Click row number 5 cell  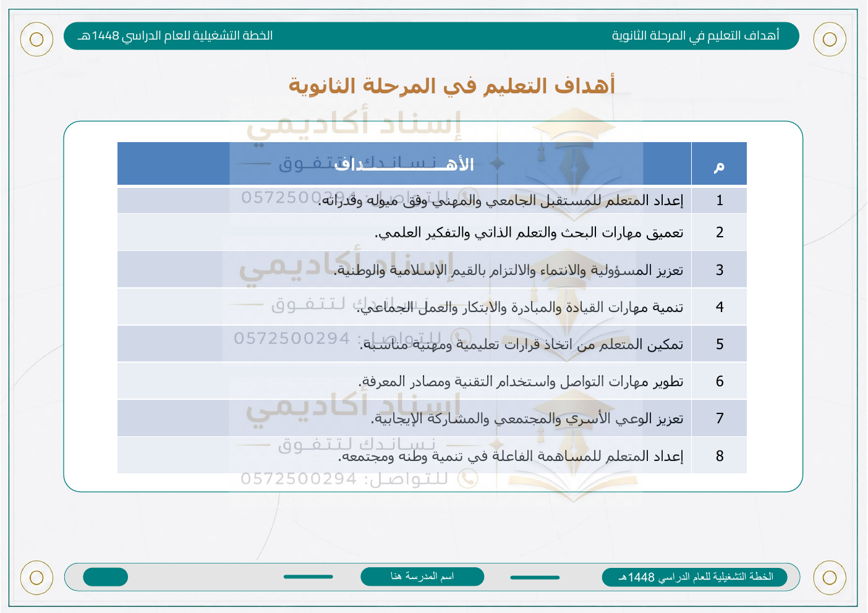tap(719, 344)
